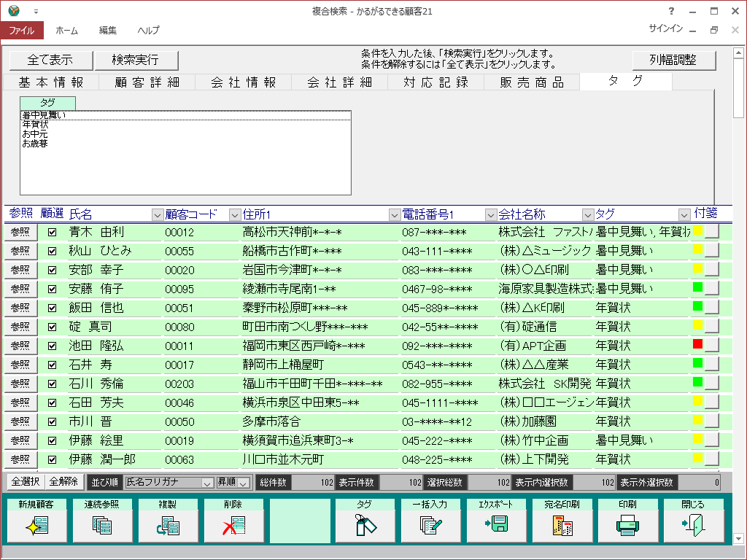Click the 全選択 button
The width and height of the screenshot is (747, 560).
pyautogui.click(x=26, y=482)
